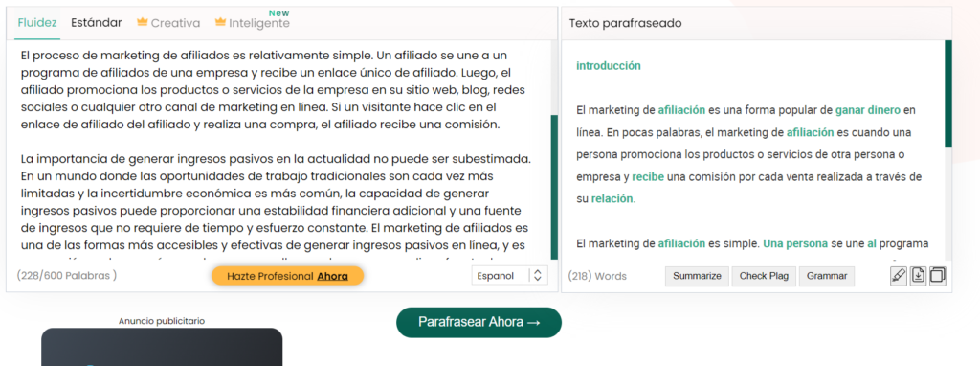980x366 pixels.
Task: Click the highlighted word "introducción"
Action: 609,66
